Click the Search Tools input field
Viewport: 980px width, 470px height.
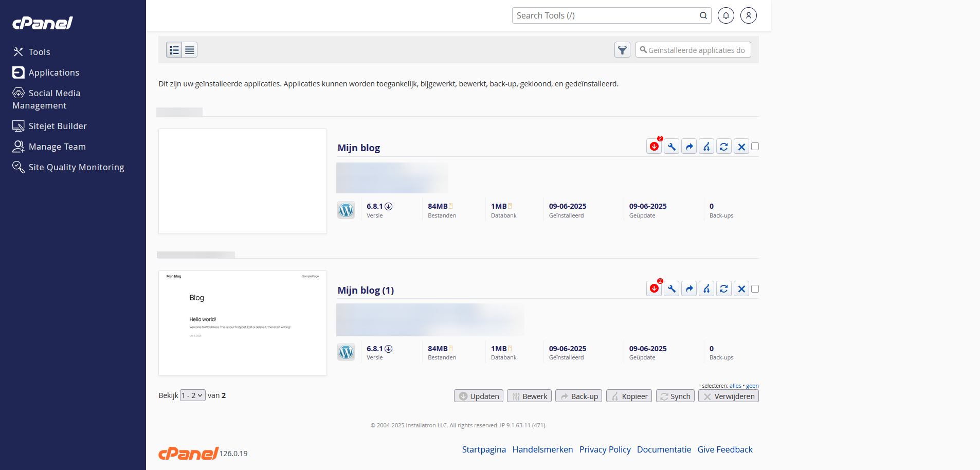coord(607,15)
